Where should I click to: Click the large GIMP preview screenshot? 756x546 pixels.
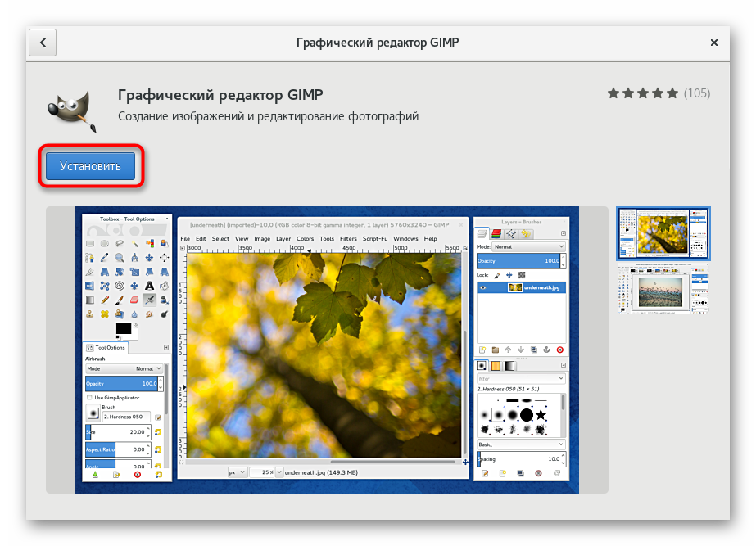327,350
